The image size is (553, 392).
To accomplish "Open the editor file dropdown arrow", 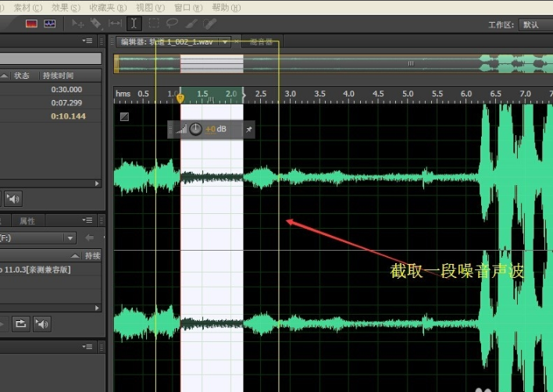I will (x=225, y=41).
